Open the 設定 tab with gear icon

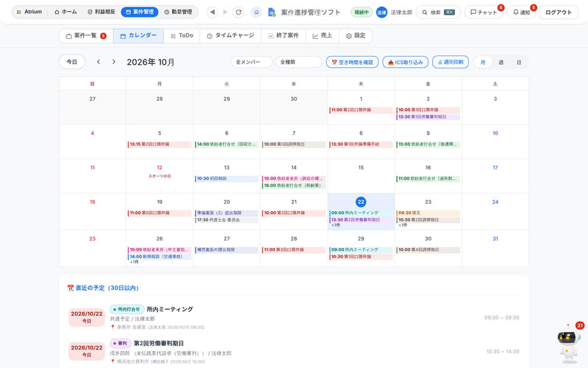[x=356, y=35]
